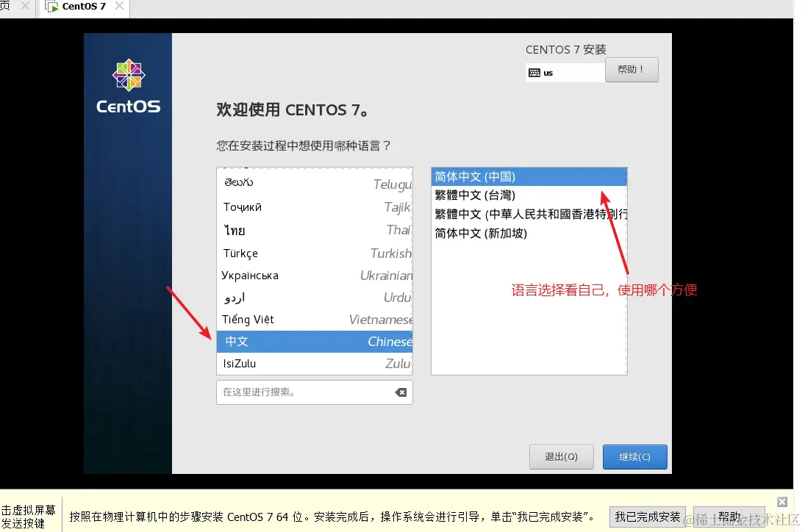Select 中文 Chinese language row
805x532 pixels.
tap(314, 342)
